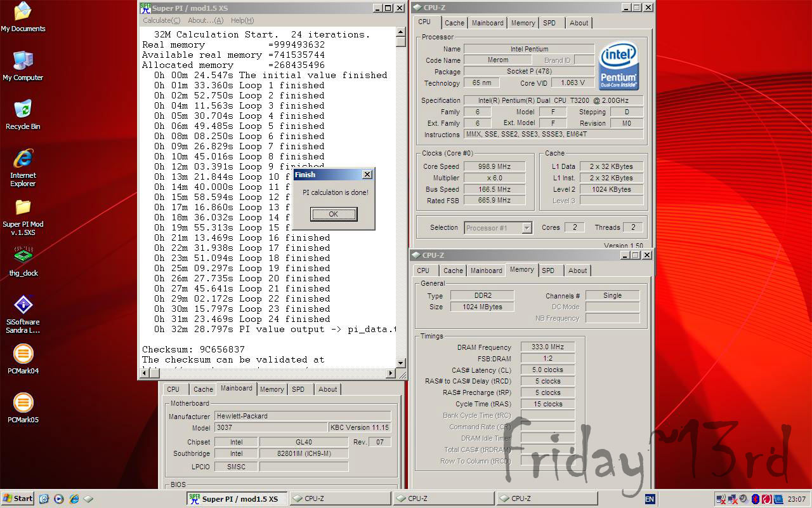Viewport: 812px width, 508px height.
Task: Launch thg_clock desktop shortcut
Action: (23, 262)
